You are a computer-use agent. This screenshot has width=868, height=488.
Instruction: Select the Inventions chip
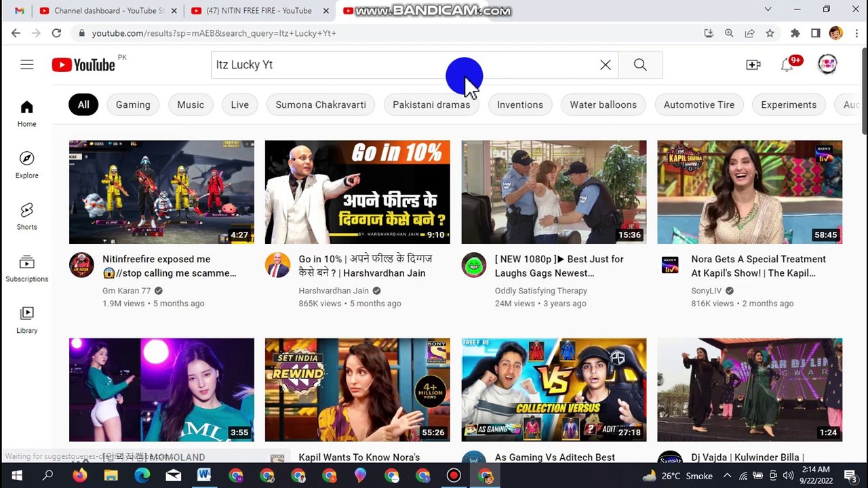(x=520, y=104)
